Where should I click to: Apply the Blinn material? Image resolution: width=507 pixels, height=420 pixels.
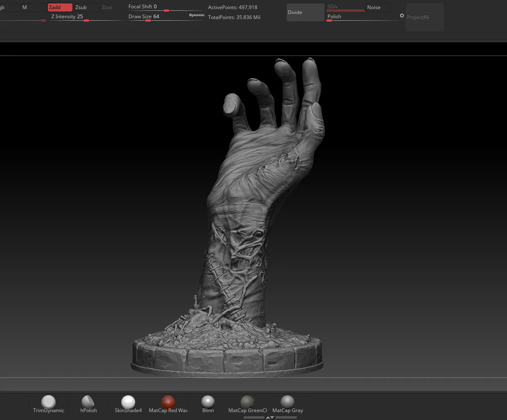208,402
